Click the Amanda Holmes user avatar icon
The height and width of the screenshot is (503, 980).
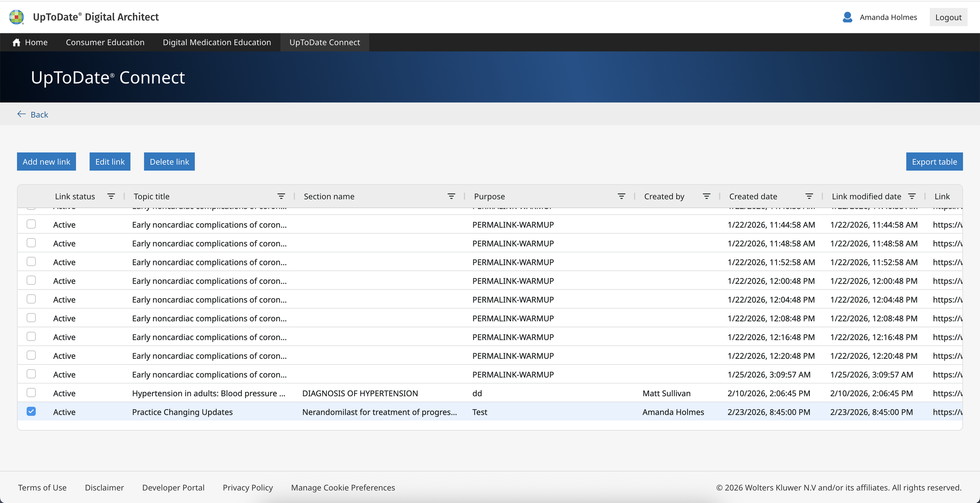click(847, 17)
